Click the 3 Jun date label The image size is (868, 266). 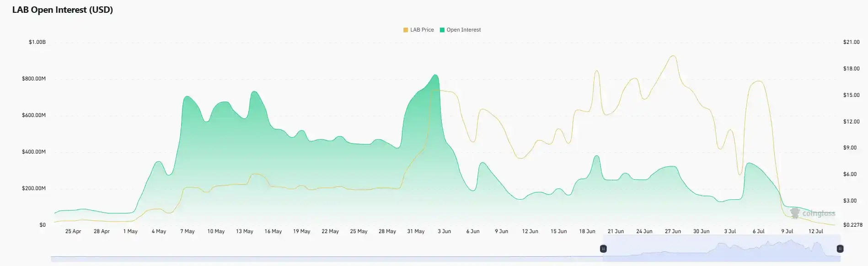(x=444, y=231)
